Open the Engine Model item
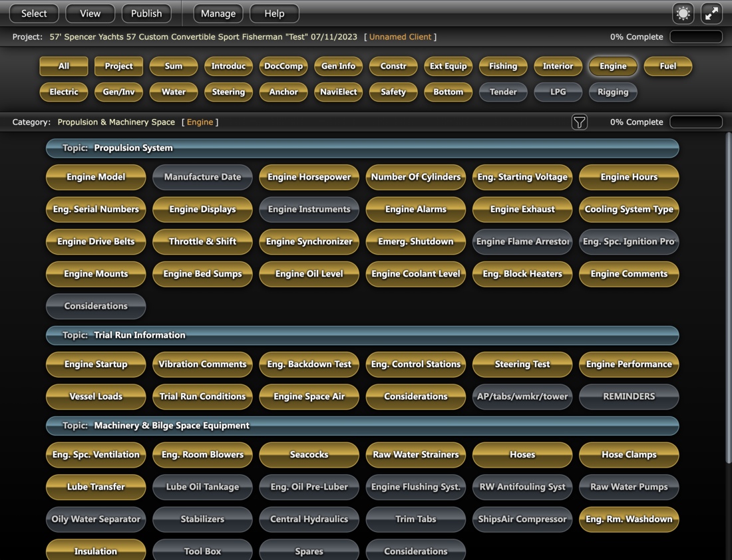The width and height of the screenshot is (732, 560). point(96,178)
